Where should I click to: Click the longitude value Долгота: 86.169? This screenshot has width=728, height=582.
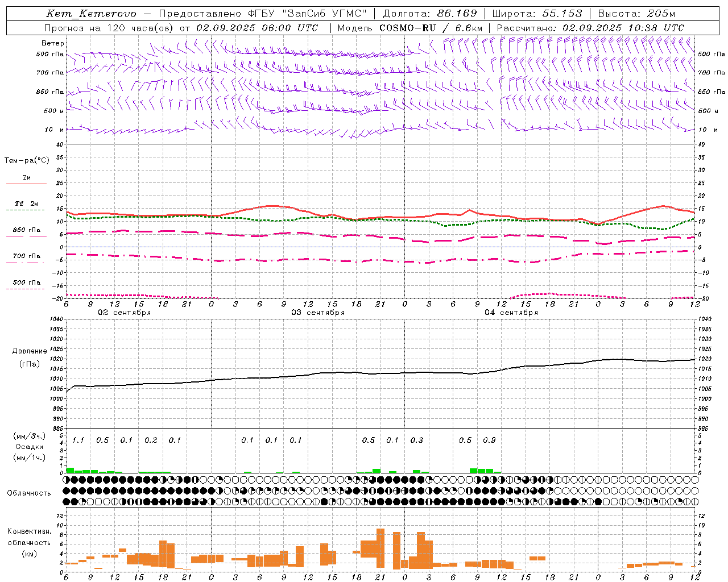[x=430, y=14]
